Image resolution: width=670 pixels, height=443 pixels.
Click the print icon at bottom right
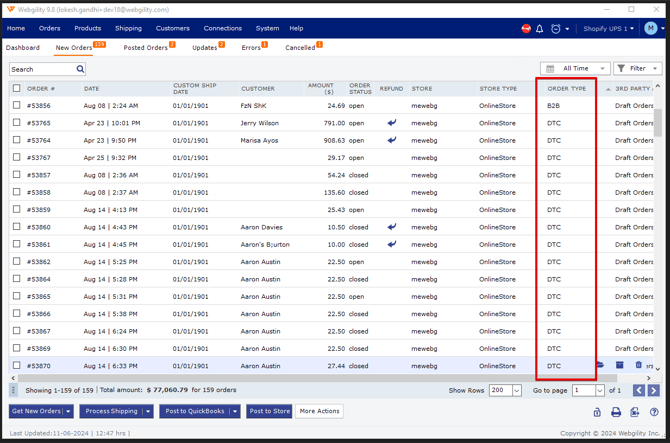click(616, 412)
